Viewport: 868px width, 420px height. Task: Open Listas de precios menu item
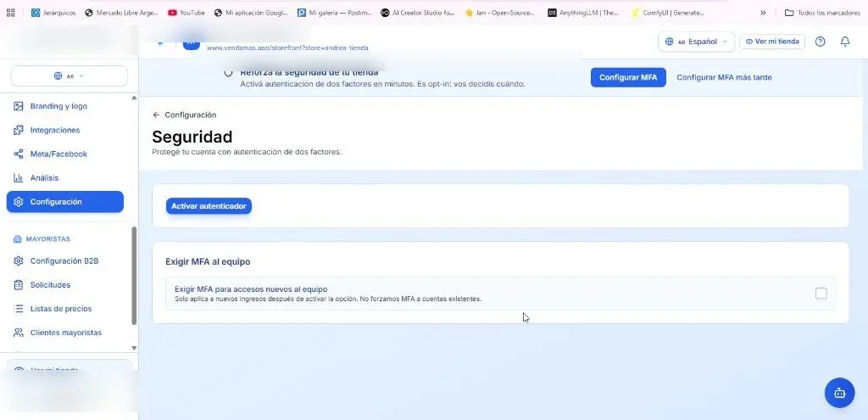click(x=65, y=309)
